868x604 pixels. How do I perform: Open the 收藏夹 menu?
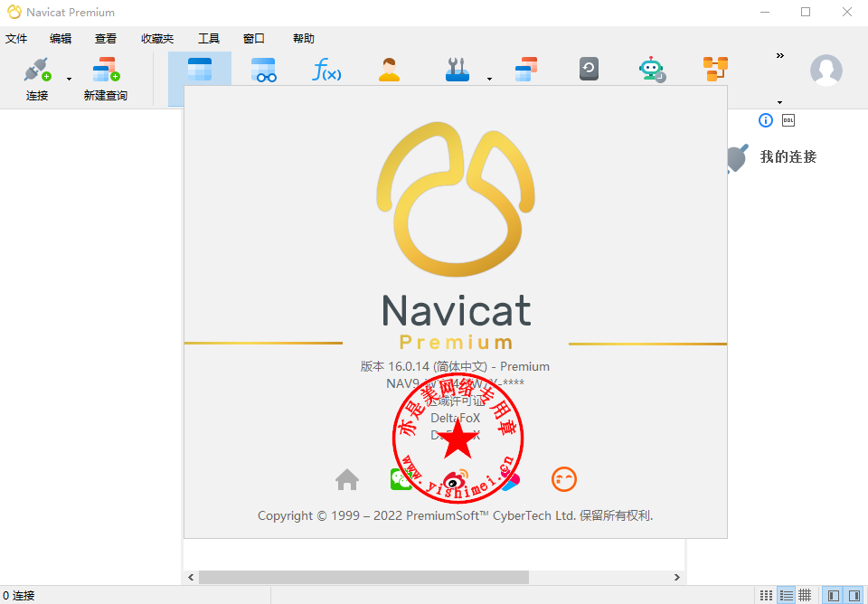[x=157, y=39]
